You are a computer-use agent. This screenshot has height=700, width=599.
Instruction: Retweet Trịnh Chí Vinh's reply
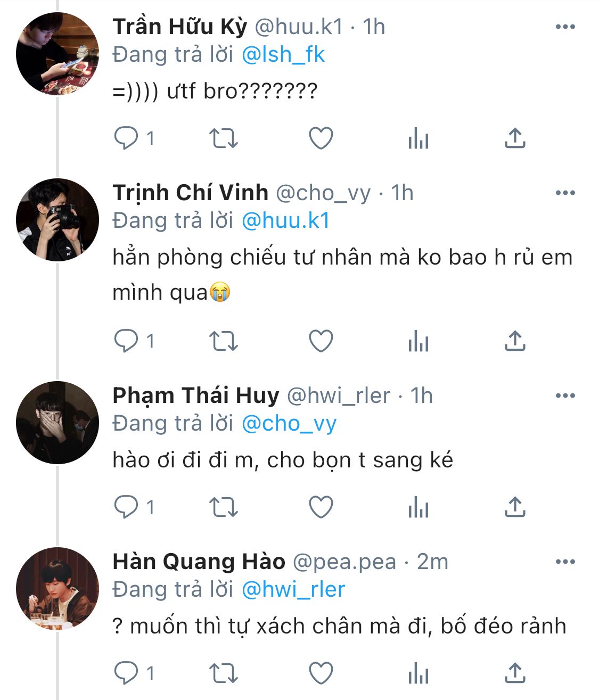223,341
